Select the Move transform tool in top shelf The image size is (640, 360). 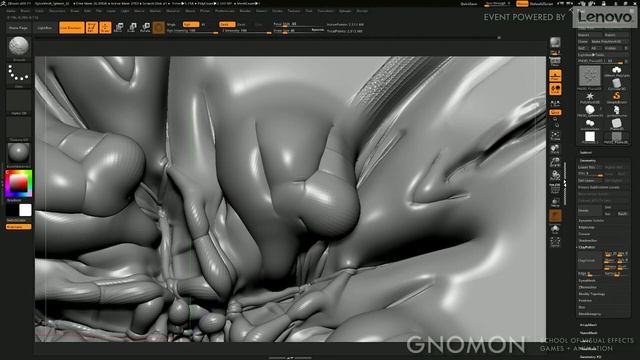pyautogui.click(x=119, y=27)
